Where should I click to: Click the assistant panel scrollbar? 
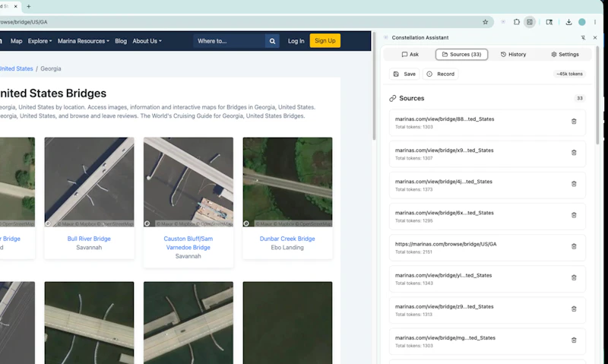tap(598, 95)
